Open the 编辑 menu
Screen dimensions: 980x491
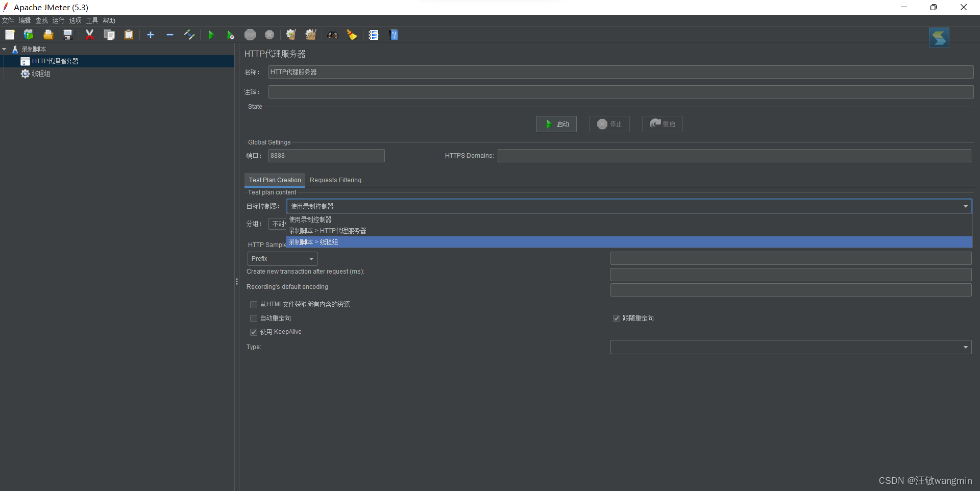(x=25, y=20)
